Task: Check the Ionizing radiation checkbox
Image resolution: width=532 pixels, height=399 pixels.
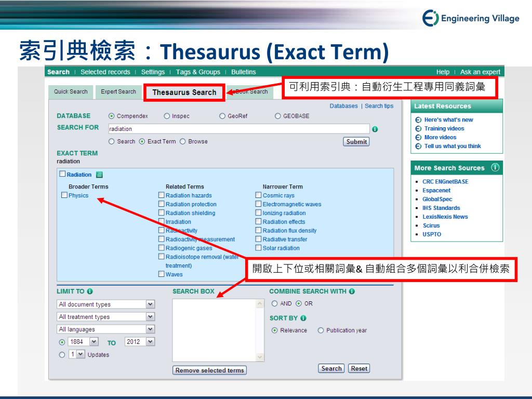Action: click(x=259, y=212)
